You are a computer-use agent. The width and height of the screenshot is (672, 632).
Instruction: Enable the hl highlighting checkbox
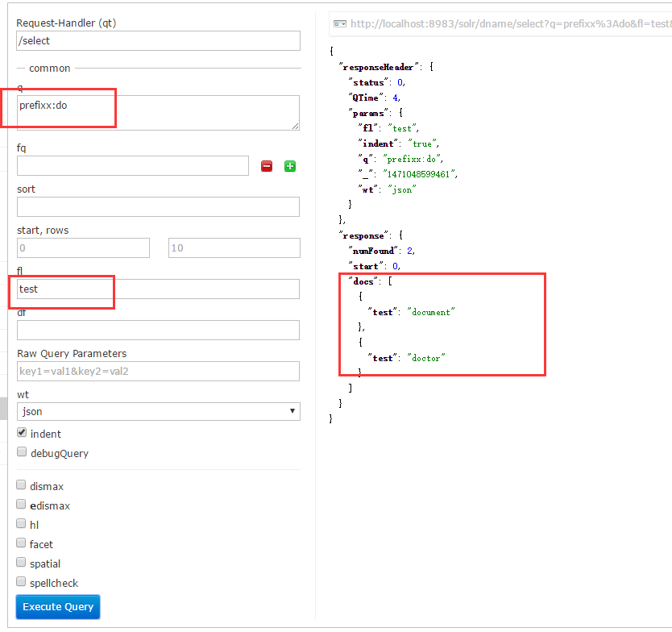point(22,524)
